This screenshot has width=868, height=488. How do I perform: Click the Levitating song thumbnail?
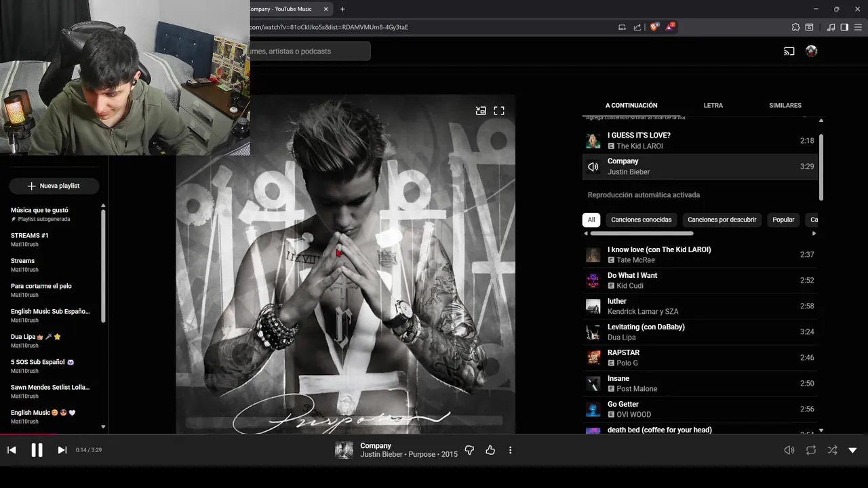tap(593, 332)
